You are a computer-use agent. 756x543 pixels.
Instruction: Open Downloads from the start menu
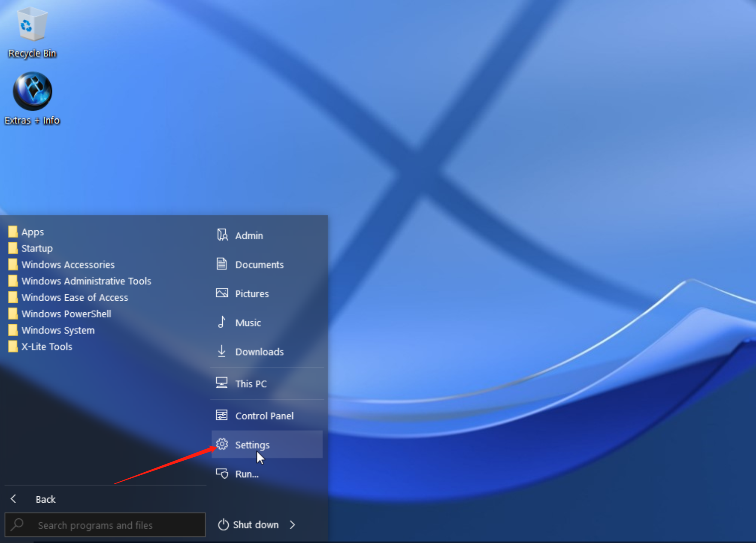click(x=267, y=352)
